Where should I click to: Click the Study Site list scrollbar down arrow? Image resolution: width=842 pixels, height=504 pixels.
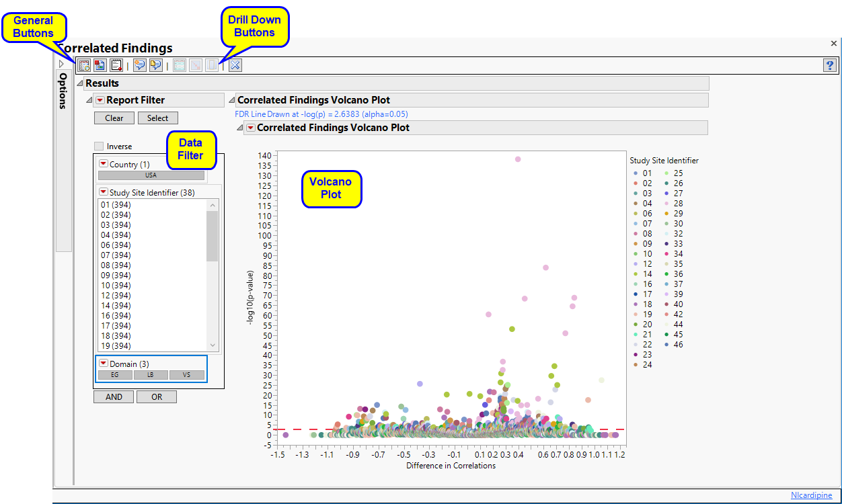(x=213, y=345)
